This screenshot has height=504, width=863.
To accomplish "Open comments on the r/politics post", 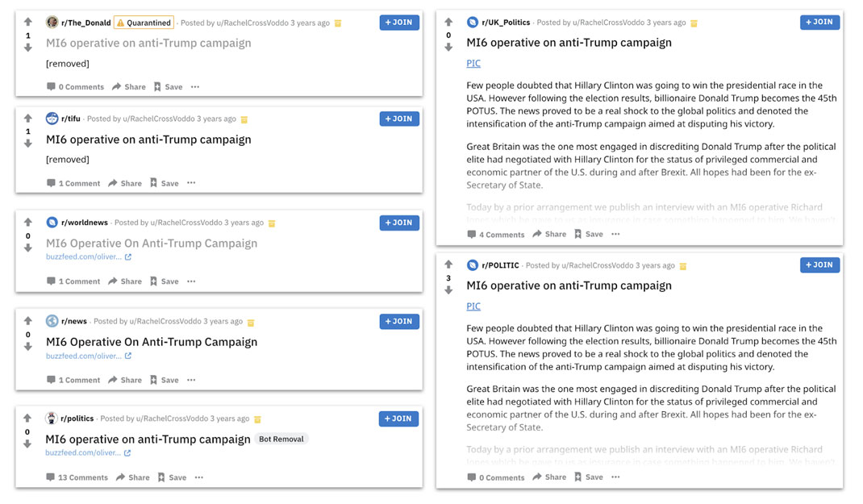I will pyautogui.click(x=77, y=477).
